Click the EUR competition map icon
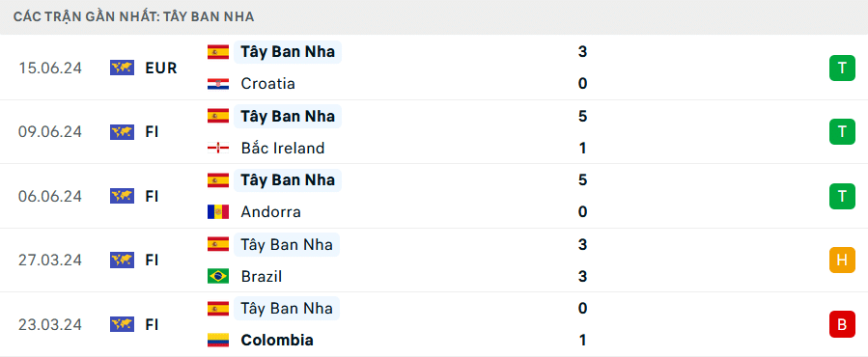 tap(122, 69)
